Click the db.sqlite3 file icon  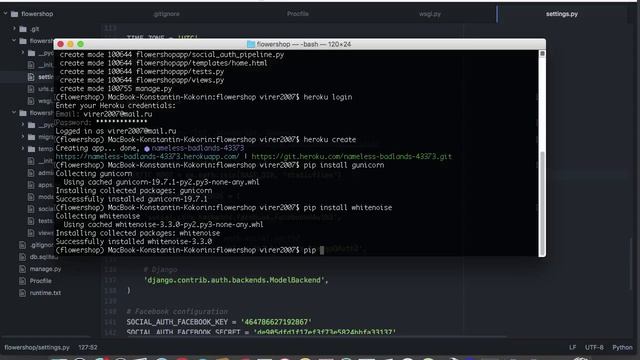[22, 257]
